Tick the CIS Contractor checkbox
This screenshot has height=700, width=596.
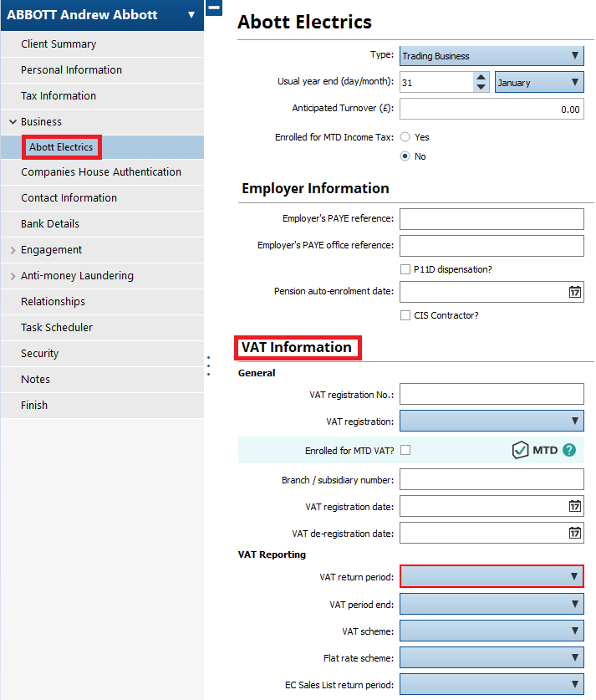click(405, 315)
